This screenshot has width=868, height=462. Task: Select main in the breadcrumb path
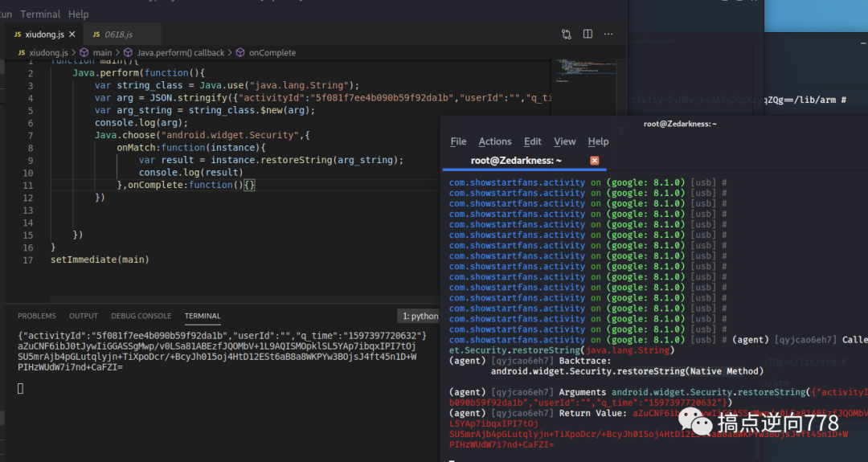102,52
